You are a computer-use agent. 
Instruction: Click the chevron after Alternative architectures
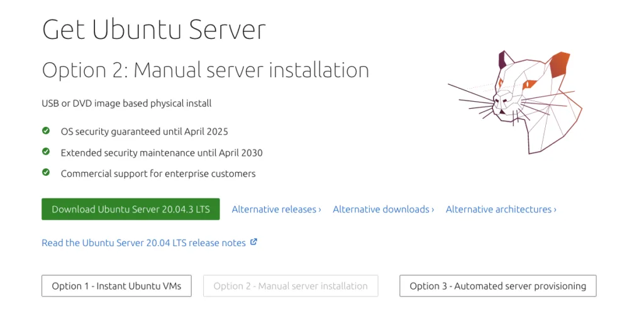click(x=555, y=210)
